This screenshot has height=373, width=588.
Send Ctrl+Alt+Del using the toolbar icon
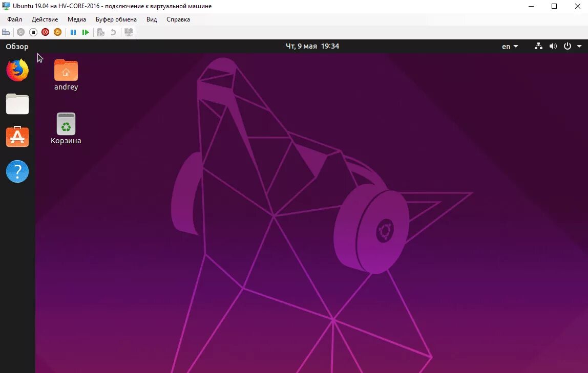(6, 32)
